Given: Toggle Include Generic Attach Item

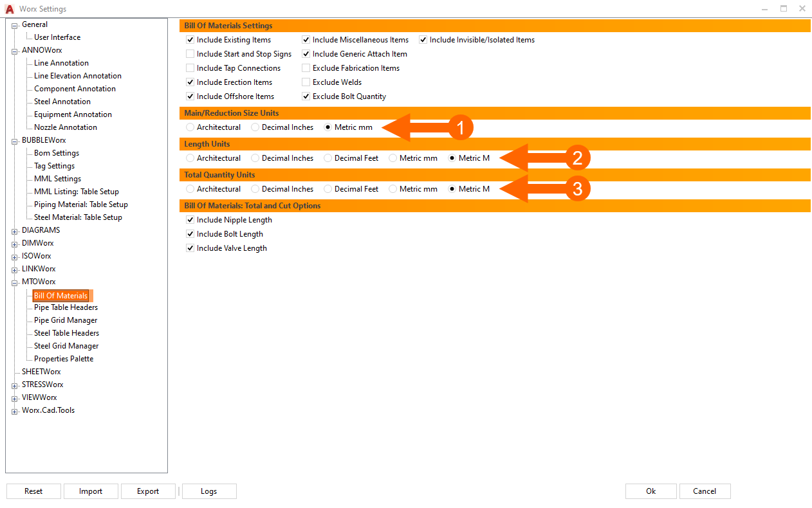Looking at the screenshot, I should point(306,54).
